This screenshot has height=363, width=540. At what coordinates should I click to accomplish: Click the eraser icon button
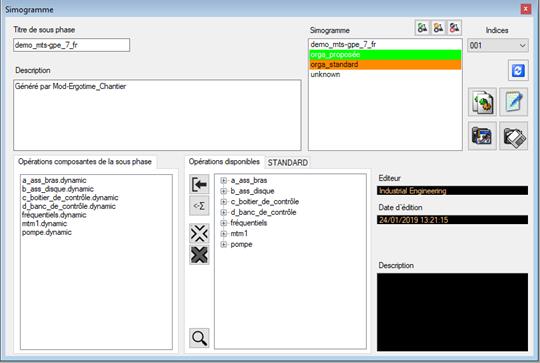[513, 136]
